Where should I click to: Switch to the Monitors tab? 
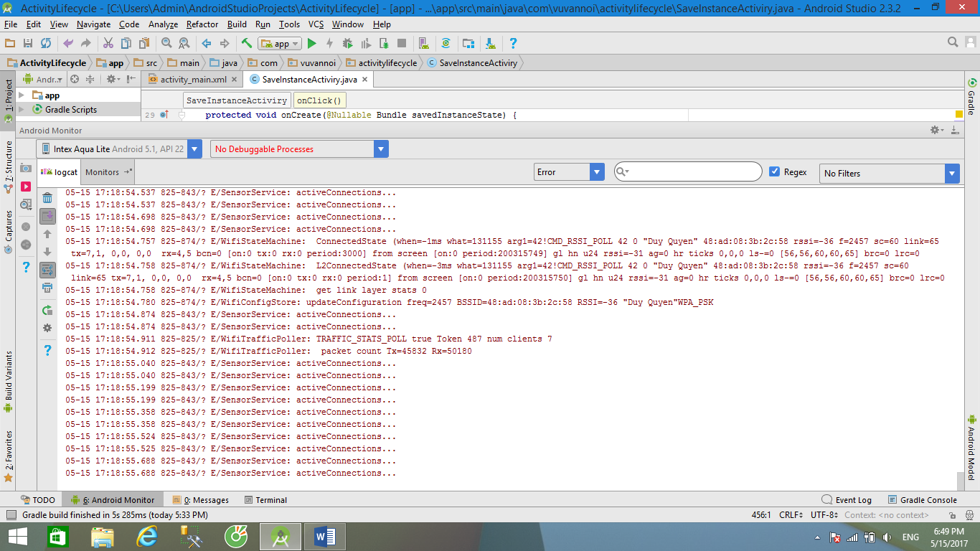click(x=108, y=172)
